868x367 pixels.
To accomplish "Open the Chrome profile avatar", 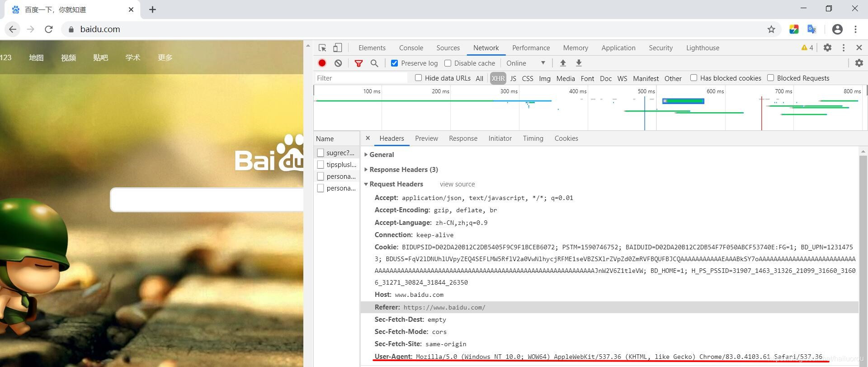I will (x=837, y=29).
